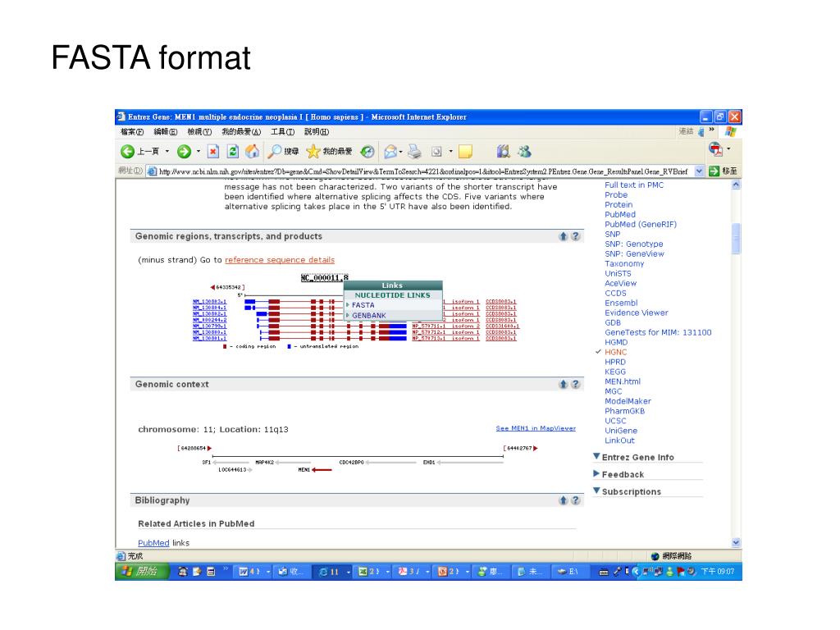Viewport: 840px width, 630px height.
Task: Click the green Forward arrow button
Action: 184,152
